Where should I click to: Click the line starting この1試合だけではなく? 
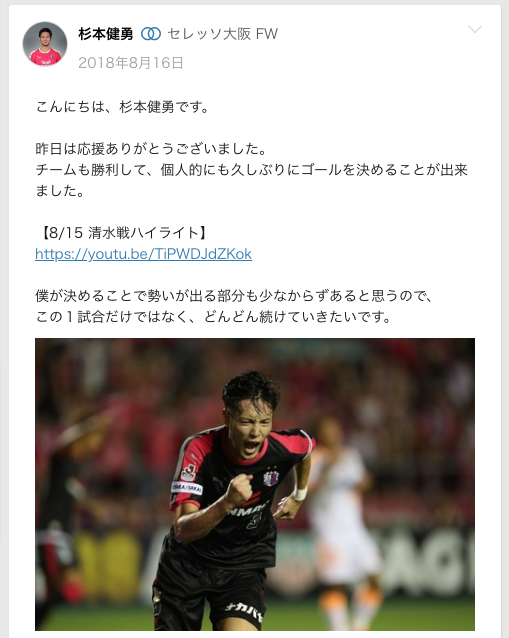[213, 317]
